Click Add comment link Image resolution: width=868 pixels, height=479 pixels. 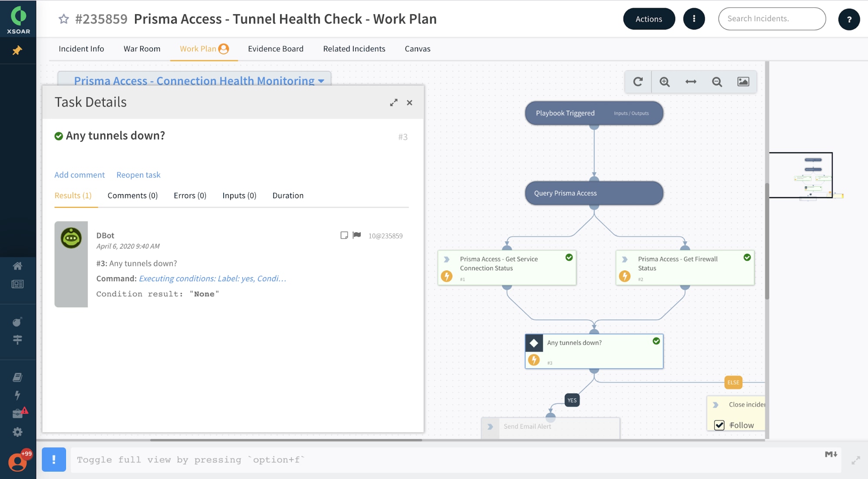coord(79,175)
